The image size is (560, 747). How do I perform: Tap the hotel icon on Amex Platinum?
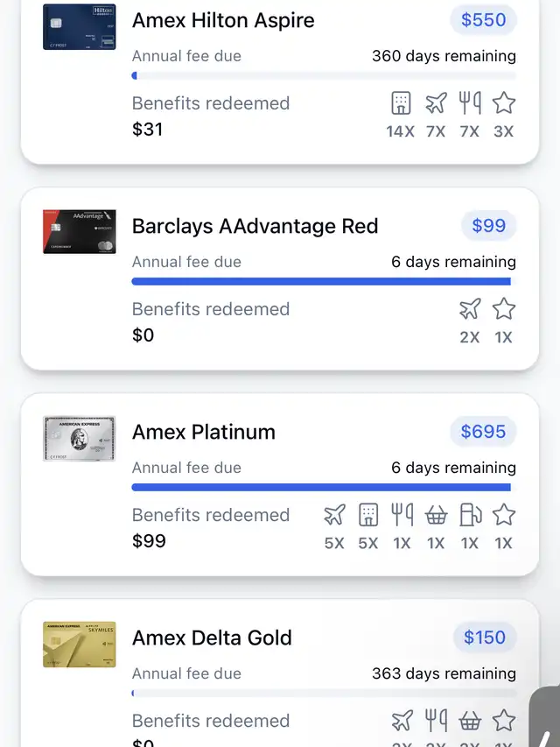[368, 515]
